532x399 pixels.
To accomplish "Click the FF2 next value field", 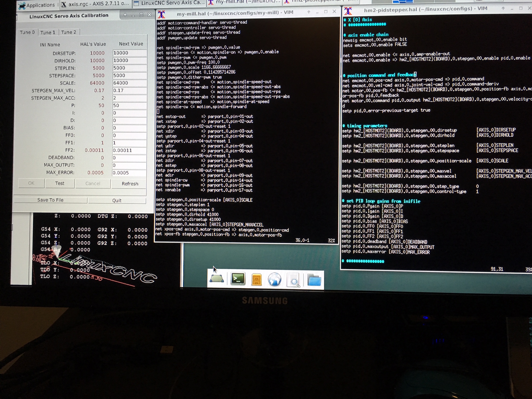I will pyautogui.click(x=129, y=150).
